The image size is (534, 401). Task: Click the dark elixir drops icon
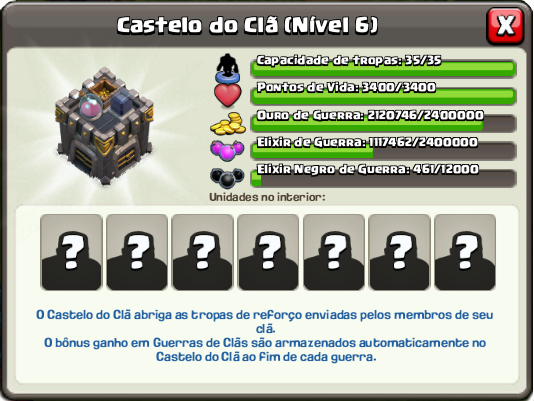click(x=227, y=177)
